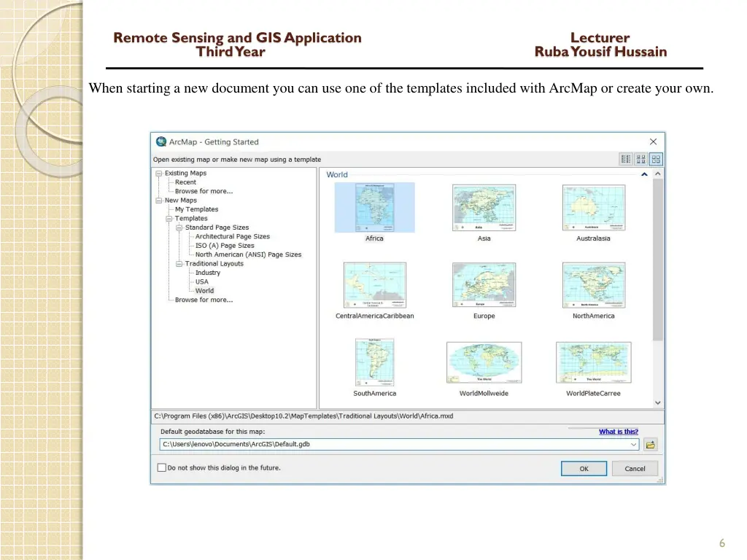Select the New Maps label
The width and height of the screenshot is (747, 560).
coord(181,200)
